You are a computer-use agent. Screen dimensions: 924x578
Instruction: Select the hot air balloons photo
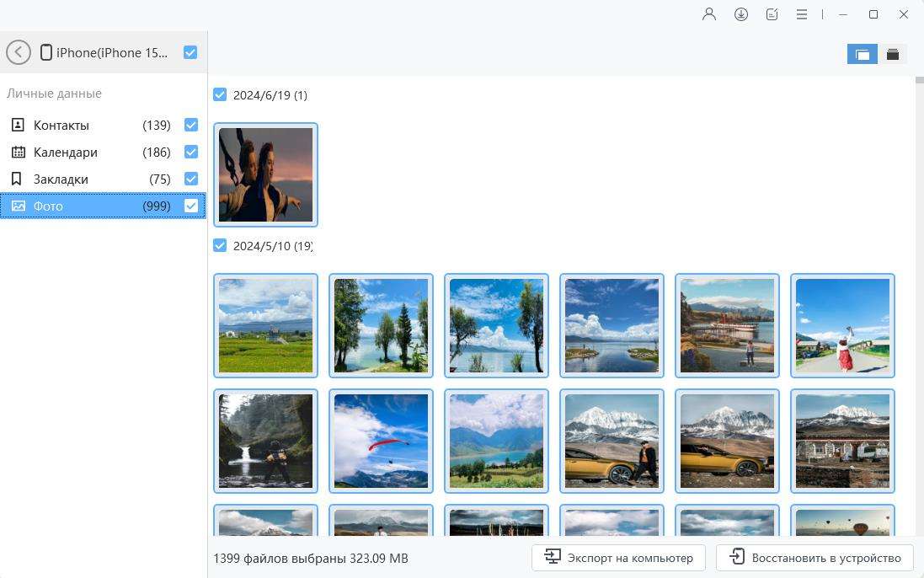point(842,520)
